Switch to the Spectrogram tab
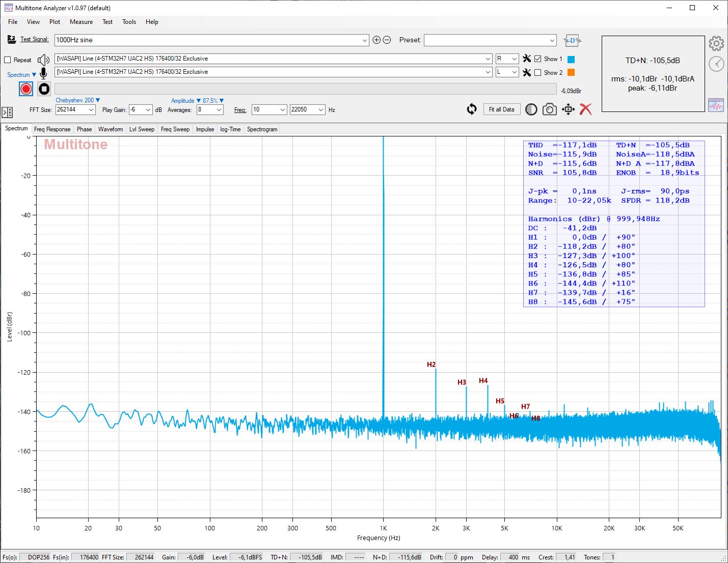Screen dimensions: 728x563 tap(262, 129)
